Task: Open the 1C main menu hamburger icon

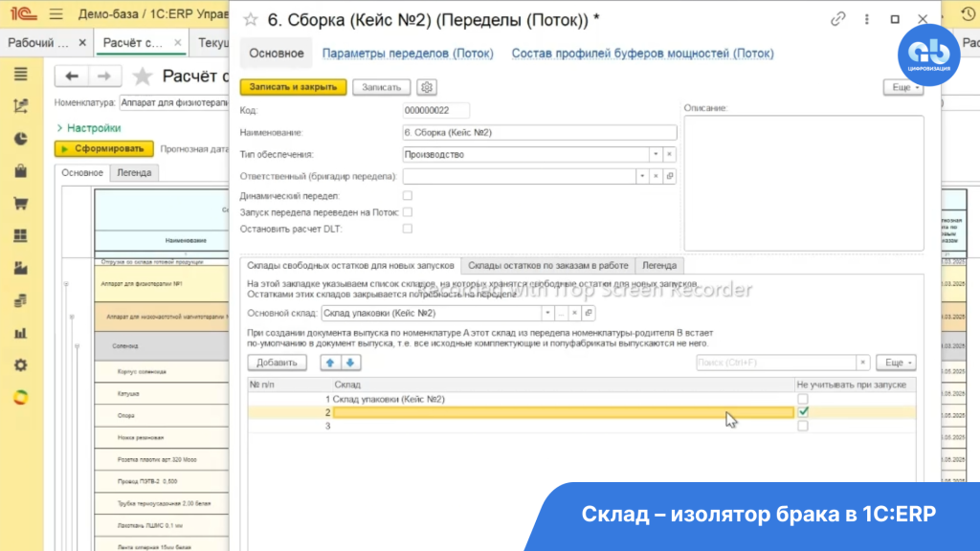Action: click(x=56, y=13)
